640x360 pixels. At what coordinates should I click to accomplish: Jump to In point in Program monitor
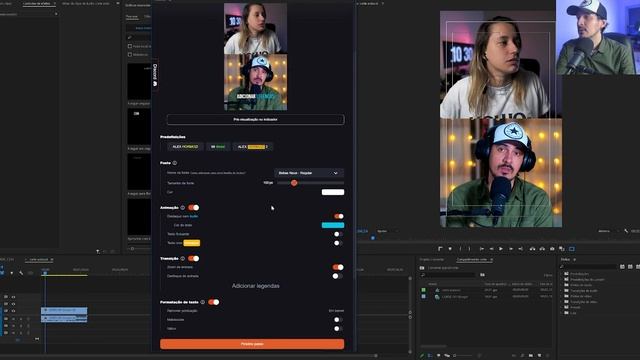482,249
